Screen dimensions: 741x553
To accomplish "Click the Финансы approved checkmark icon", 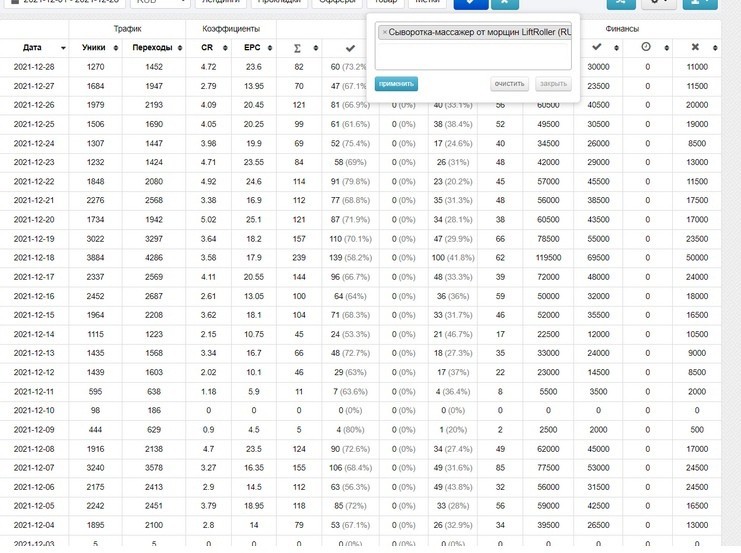I will pyautogui.click(x=596, y=47).
